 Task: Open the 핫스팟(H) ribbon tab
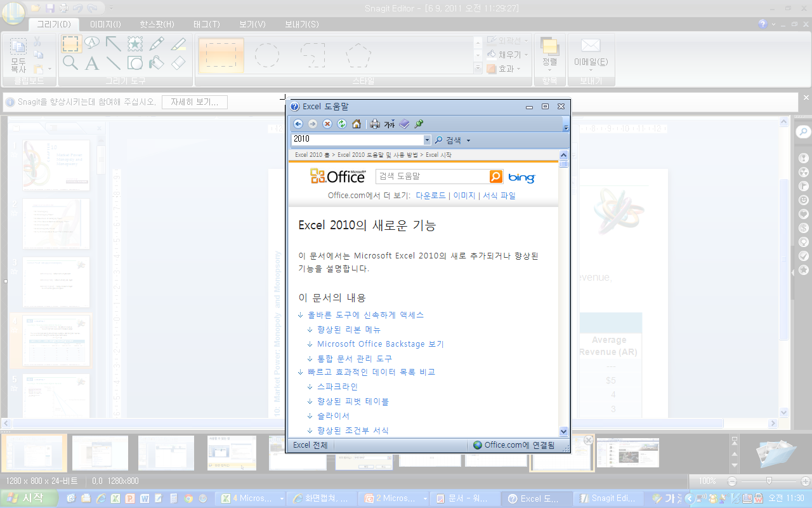click(x=157, y=24)
